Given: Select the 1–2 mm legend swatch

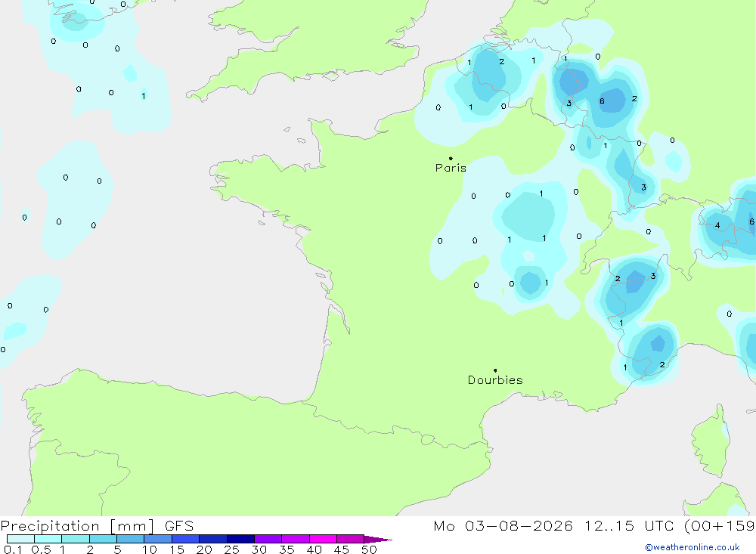Looking at the screenshot, I should (76, 539).
